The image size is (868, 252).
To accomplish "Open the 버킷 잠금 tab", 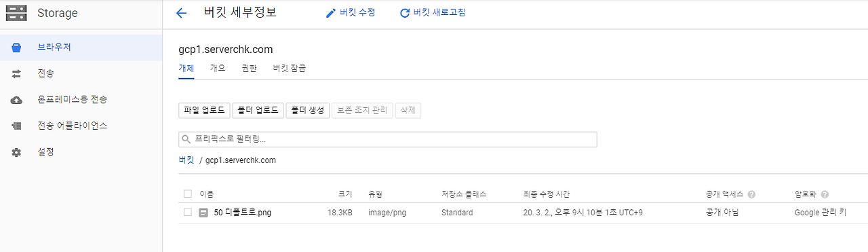I will [289, 68].
